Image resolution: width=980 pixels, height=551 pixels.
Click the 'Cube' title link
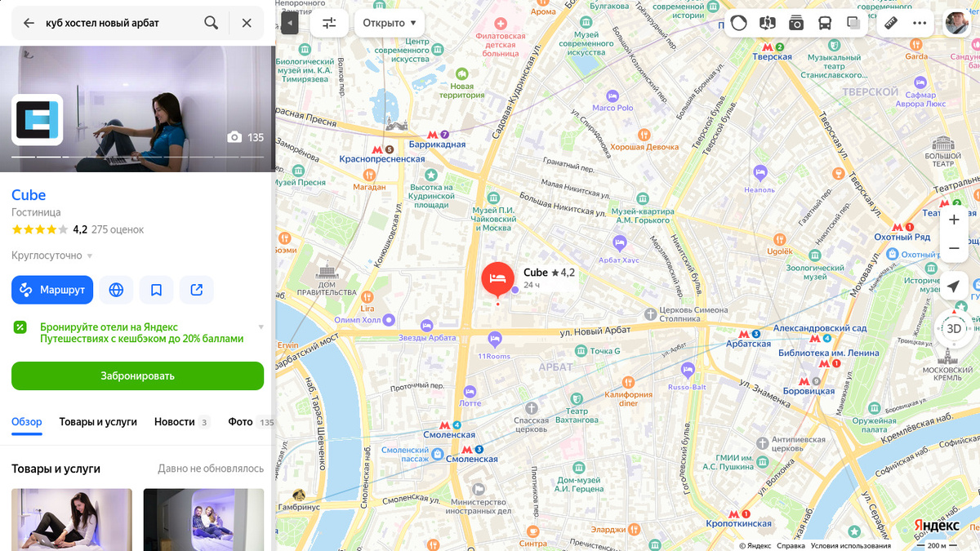(x=29, y=195)
